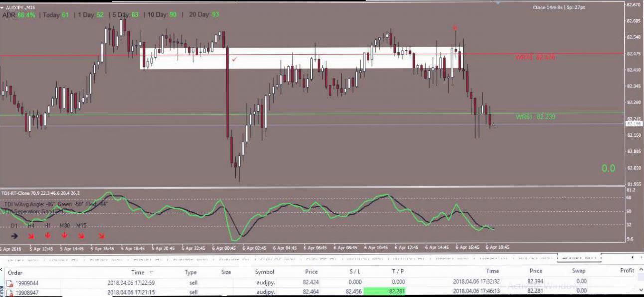Select the WR61 82.239 level label
Image resolution: width=644 pixels, height=297 pixels.
pos(536,117)
